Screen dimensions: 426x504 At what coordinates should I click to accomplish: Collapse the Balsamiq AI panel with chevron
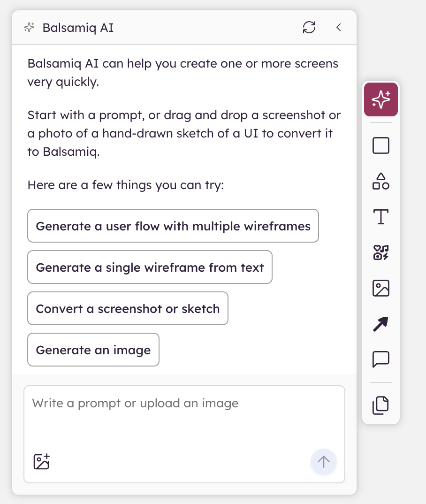coord(339,27)
